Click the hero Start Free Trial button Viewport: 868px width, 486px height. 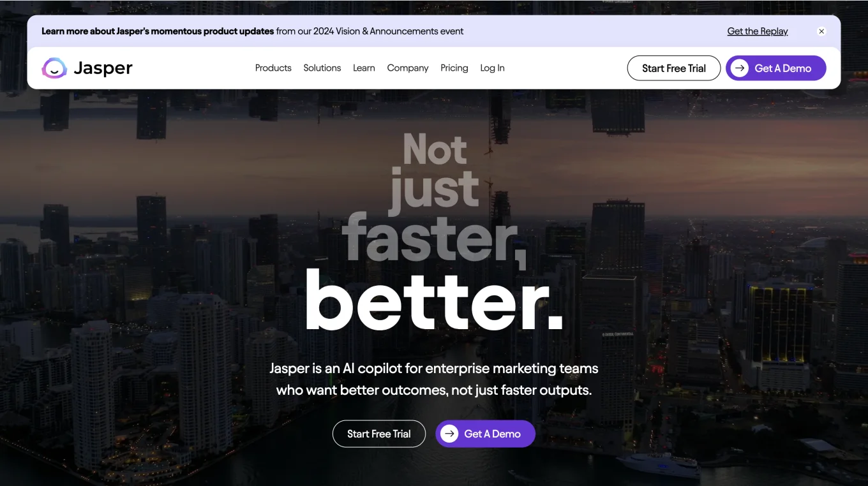[x=378, y=434]
